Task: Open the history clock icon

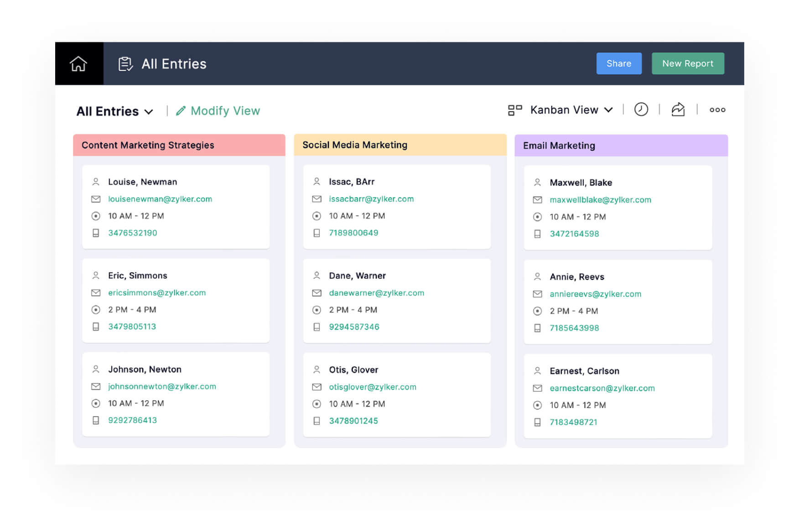Action: click(641, 109)
